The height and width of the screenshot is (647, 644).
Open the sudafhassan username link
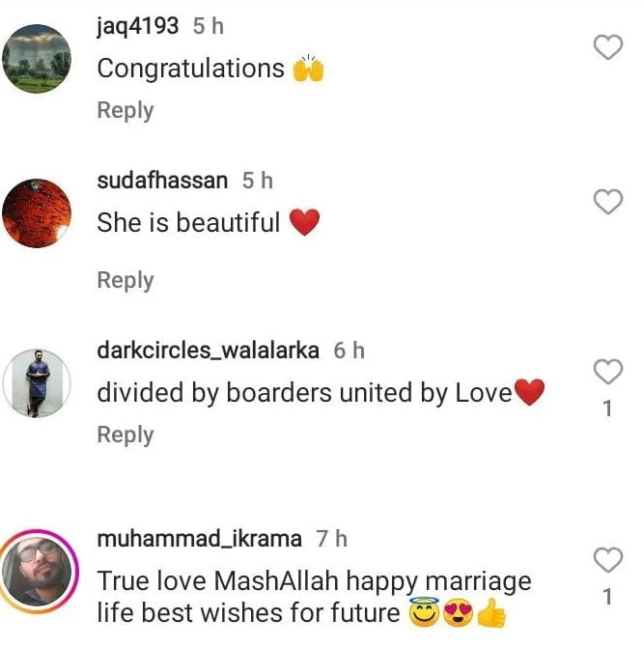pos(162,181)
